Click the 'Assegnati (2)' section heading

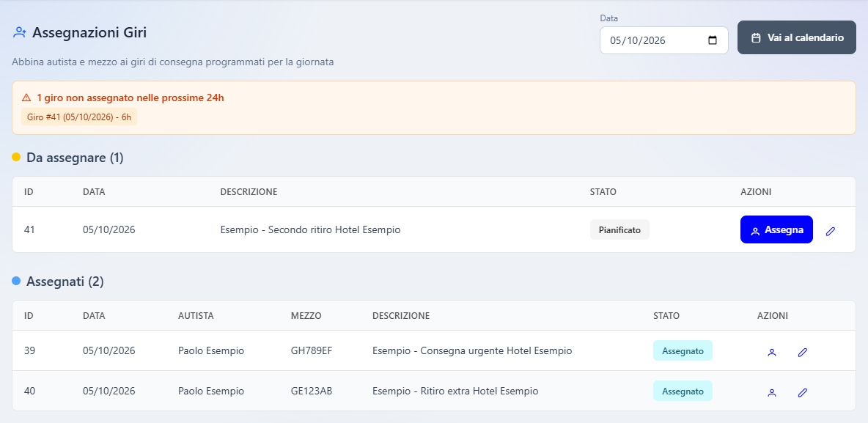(x=65, y=282)
